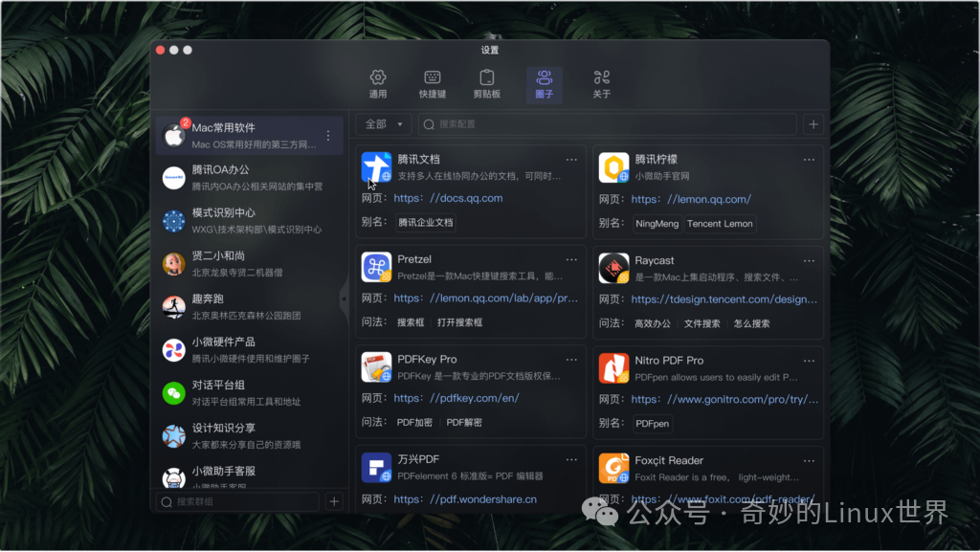Open the lemon.qq.com link in 腾讯柠檬
Image resolution: width=980 pixels, height=552 pixels.
click(691, 199)
